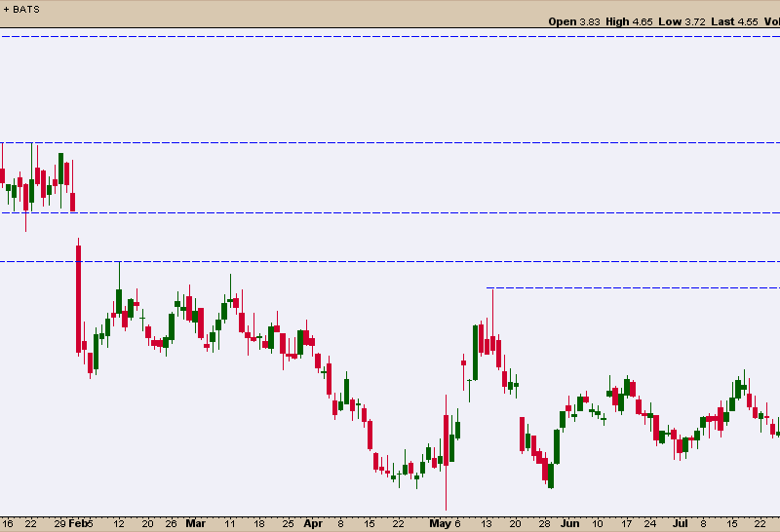The height and width of the screenshot is (532, 780).
Task: Click date label 17 in June
Action: click(x=627, y=523)
